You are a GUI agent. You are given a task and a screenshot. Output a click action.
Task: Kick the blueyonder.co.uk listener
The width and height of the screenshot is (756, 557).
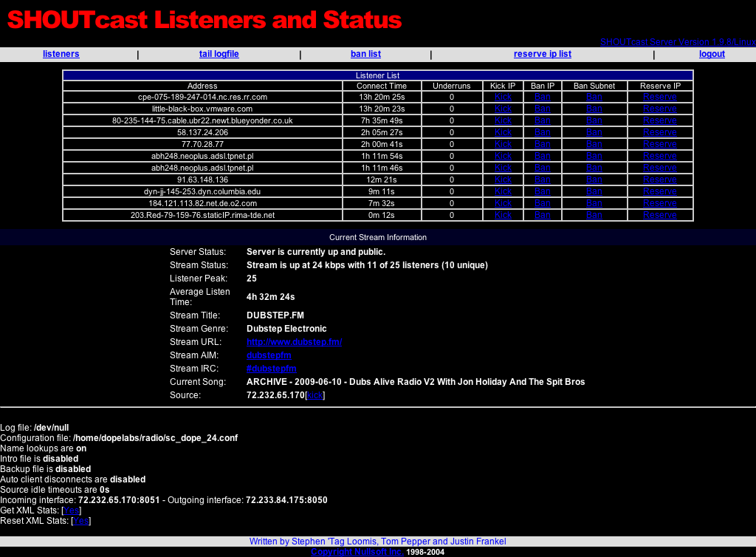tap(503, 120)
